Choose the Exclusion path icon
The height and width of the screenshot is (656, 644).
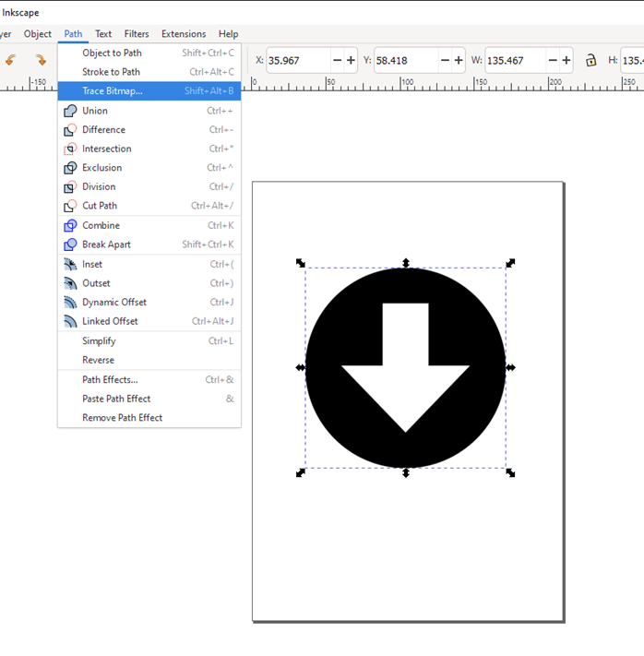pyautogui.click(x=70, y=168)
